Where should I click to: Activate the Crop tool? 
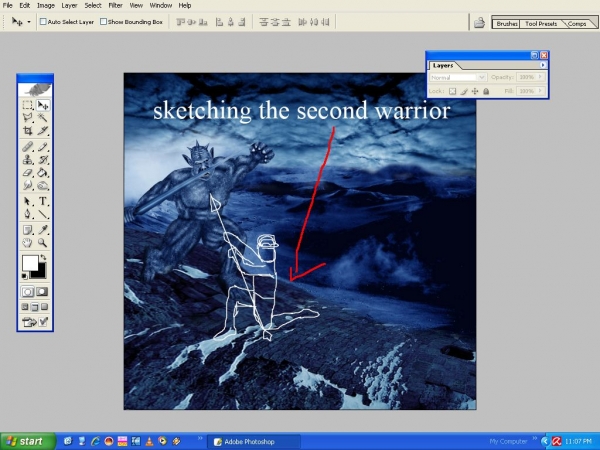(27, 130)
